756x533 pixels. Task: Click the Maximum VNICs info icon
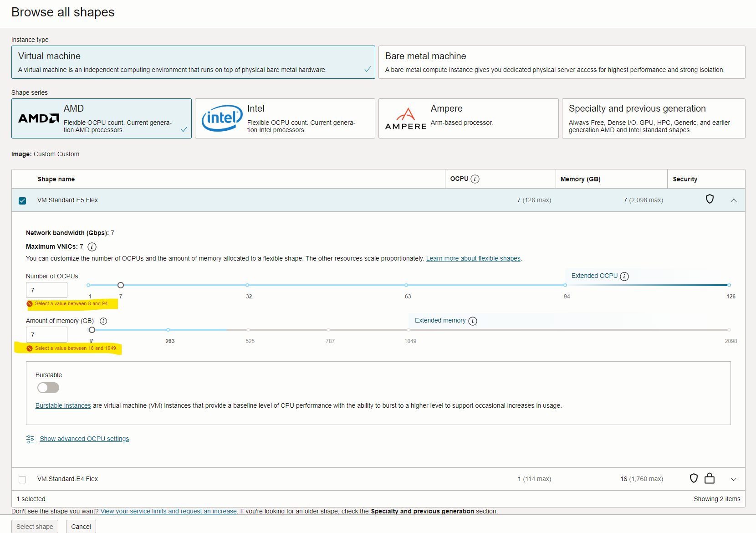coord(92,247)
